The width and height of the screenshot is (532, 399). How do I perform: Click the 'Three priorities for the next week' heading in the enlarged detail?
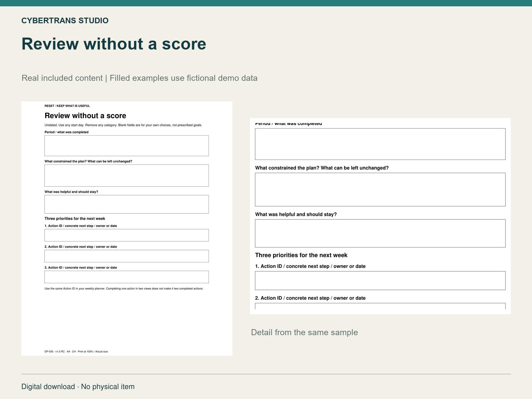pos(301,255)
